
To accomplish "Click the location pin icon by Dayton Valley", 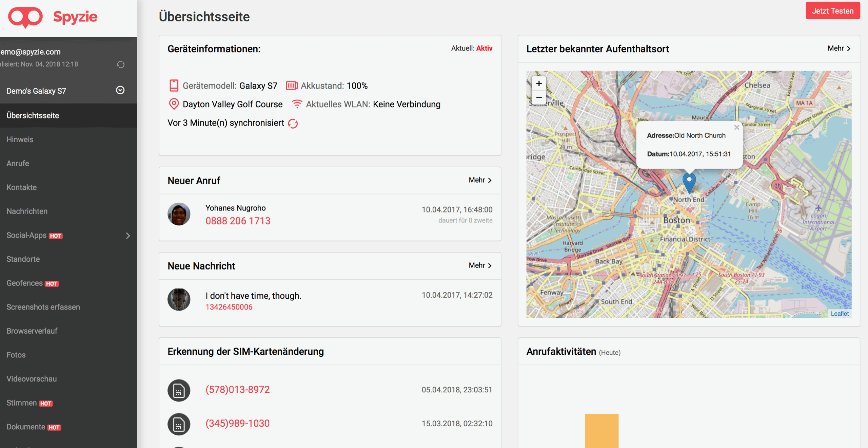I will tap(174, 104).
